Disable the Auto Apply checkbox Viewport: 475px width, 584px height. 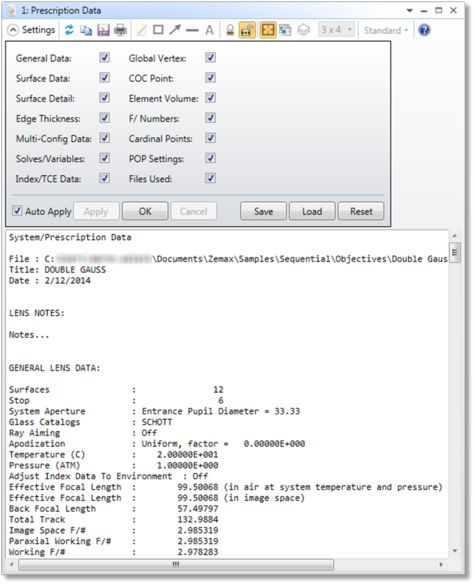[17, 211]
